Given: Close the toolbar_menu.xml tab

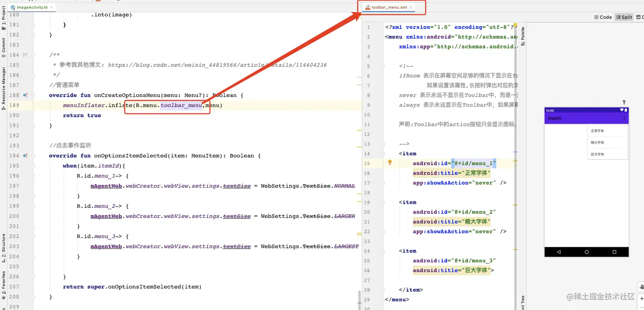Looking at the screenshot, I should point(411,7).
